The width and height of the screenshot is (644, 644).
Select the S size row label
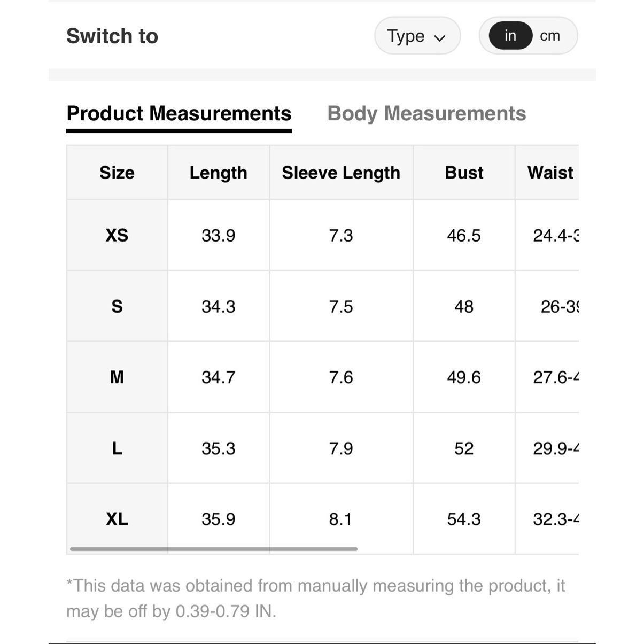point(117,306)
